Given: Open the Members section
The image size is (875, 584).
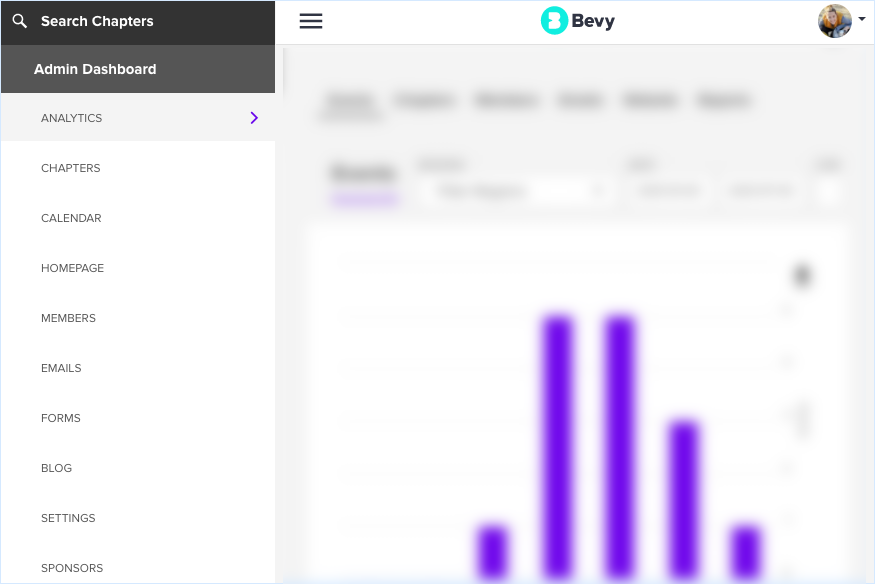Looking at the screenshot, I should click(68, 318).
